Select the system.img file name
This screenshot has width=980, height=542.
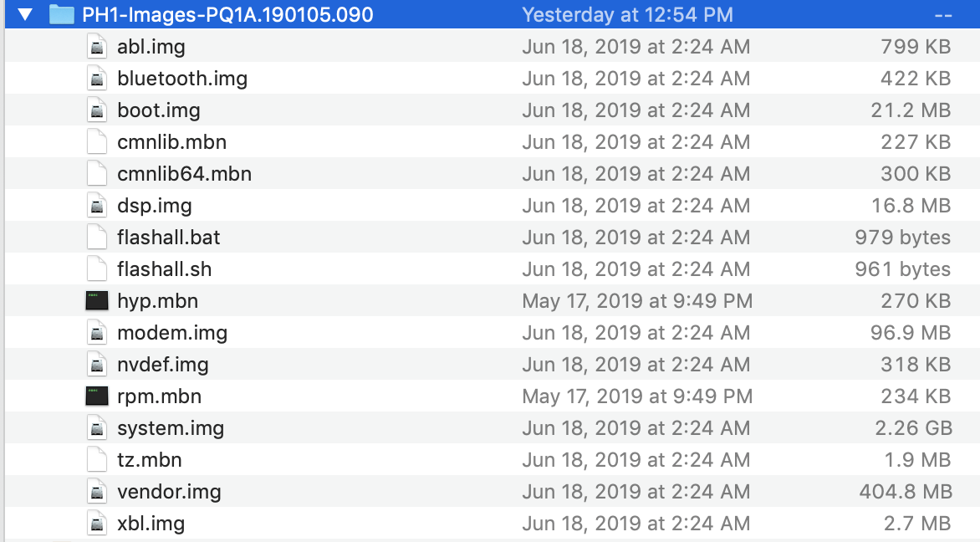coord(171,429)
